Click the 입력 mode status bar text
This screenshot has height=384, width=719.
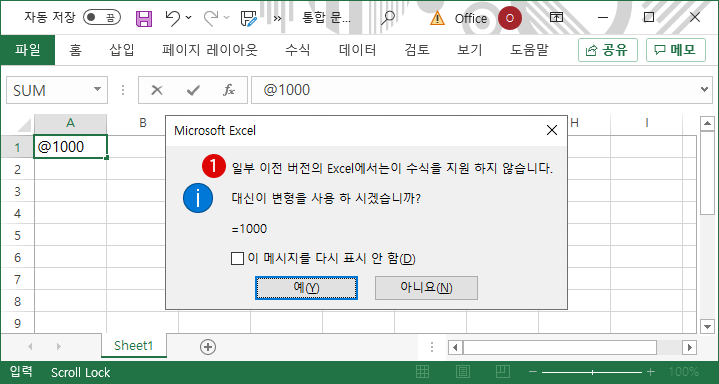pyautogui.click(x=21, y=372)
